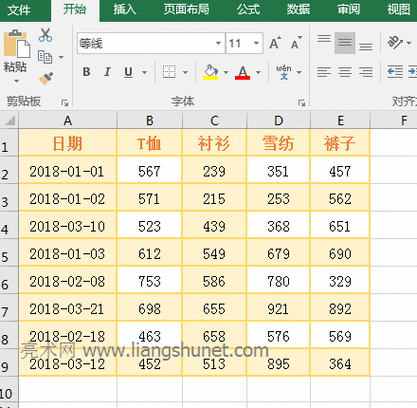The image size is (417, 408).
Task: Select cell containing 753
Action: coord(149,280)
